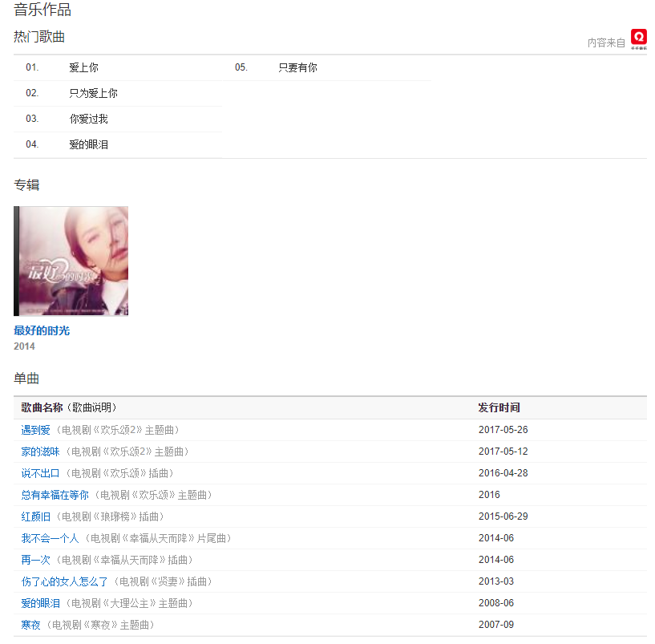Play hot song 爱上你

(83, 67)
